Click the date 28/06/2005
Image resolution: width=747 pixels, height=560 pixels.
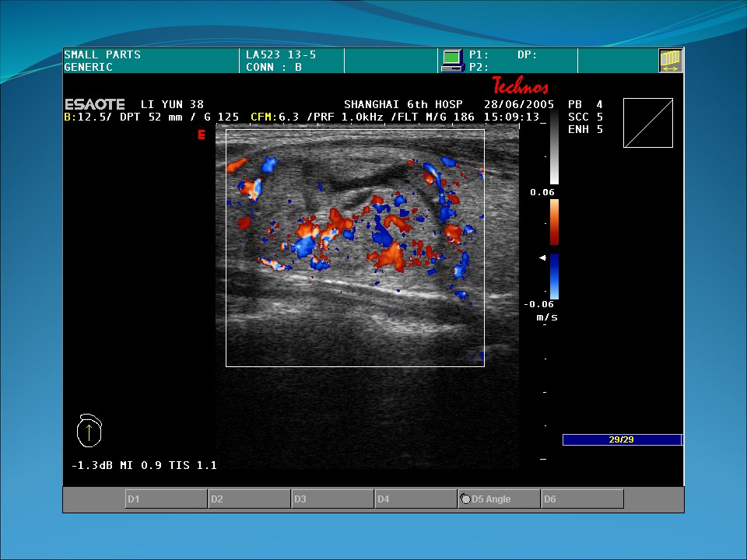pos(519,104)
